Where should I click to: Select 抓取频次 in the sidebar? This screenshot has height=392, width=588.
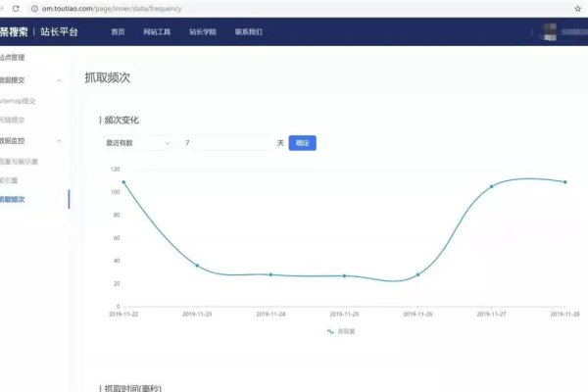pyautogui.click(x=12, y=199)
